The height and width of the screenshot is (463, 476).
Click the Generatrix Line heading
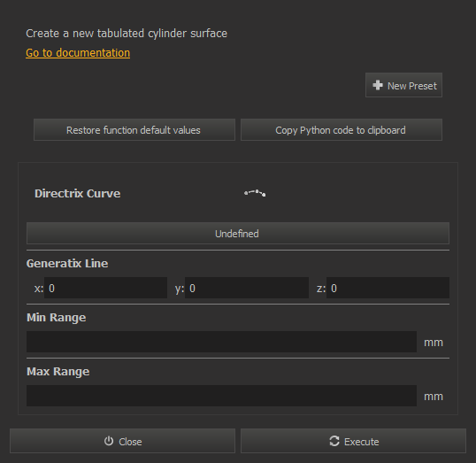pos(67,264)
